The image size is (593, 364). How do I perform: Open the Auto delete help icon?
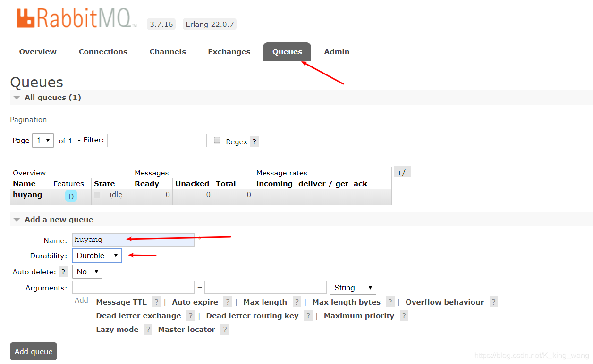[63, 272]
